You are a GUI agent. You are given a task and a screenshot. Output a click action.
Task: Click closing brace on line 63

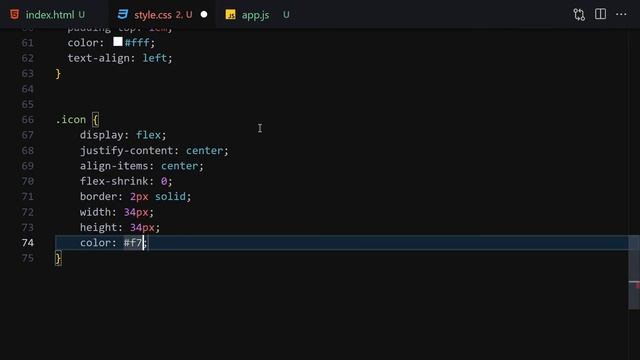click(x=58, y=73)
